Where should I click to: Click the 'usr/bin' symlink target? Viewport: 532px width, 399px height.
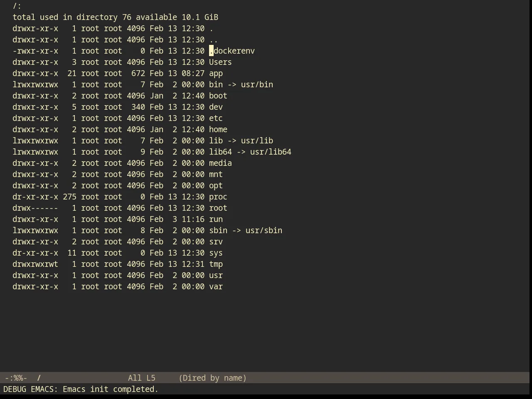pyautogui.click(x=257, y=85)
